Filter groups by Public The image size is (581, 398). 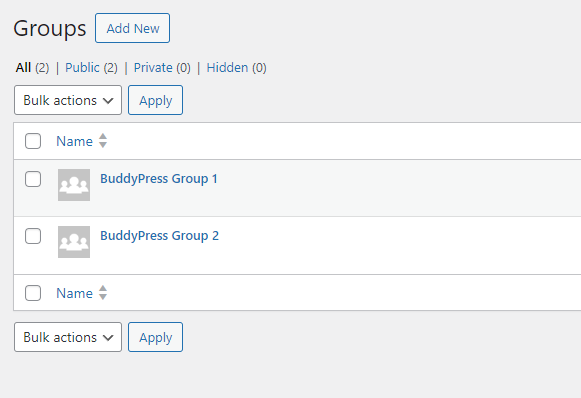coord(82,67)
